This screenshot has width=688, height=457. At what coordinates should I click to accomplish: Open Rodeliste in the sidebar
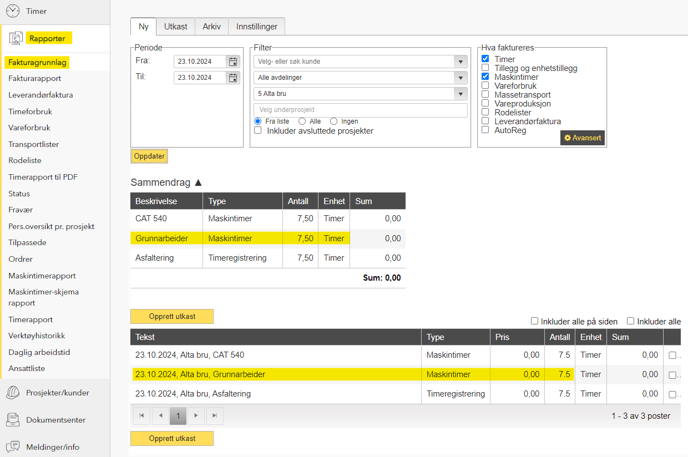pos(25,161)
